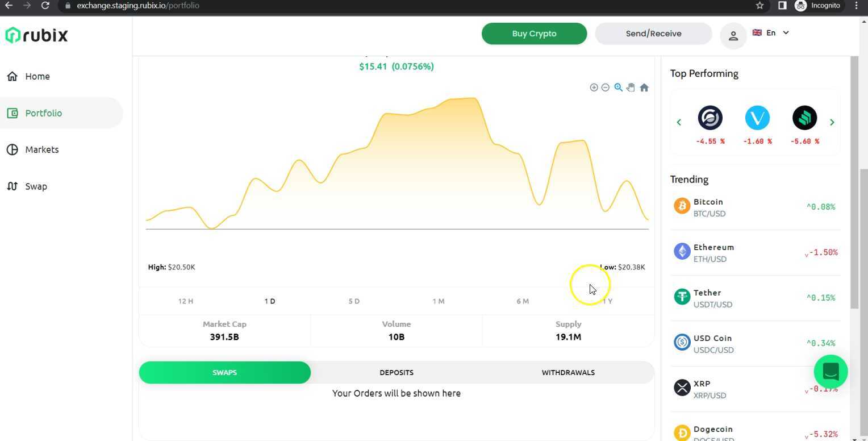
Task: Activate the chart pan hand tool
Action: [x=631, y=87]
